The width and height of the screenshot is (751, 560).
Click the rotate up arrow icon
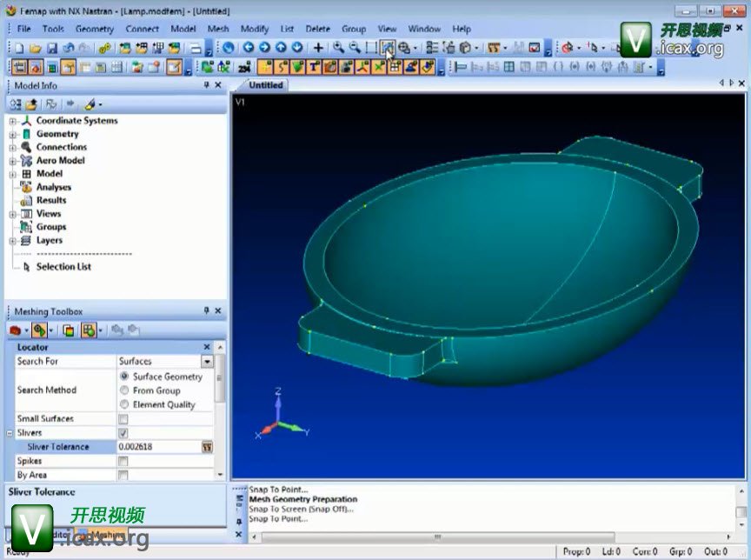tap(281, 48)
